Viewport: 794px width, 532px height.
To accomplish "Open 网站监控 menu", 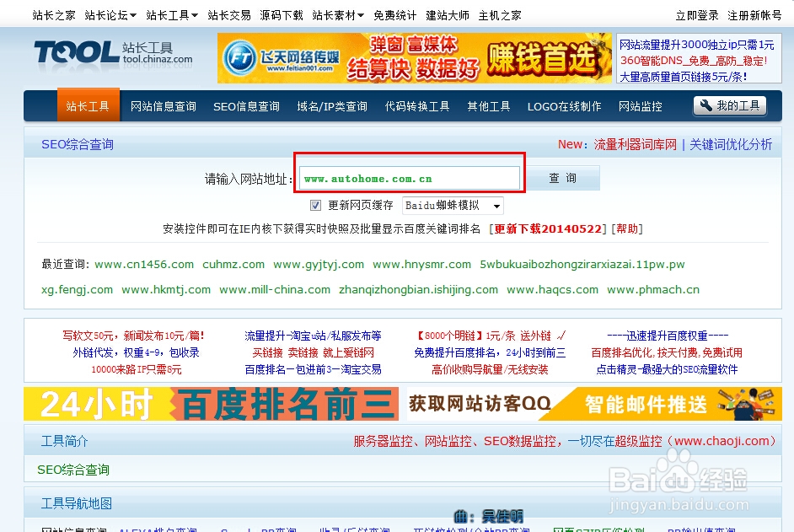I will pyautogui.click(x=640, y=106).
